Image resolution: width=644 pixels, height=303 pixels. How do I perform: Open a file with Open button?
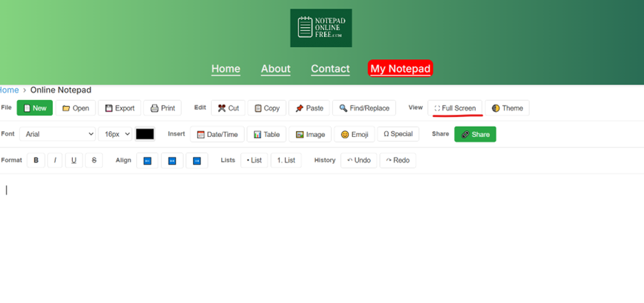tap(76, 108)
